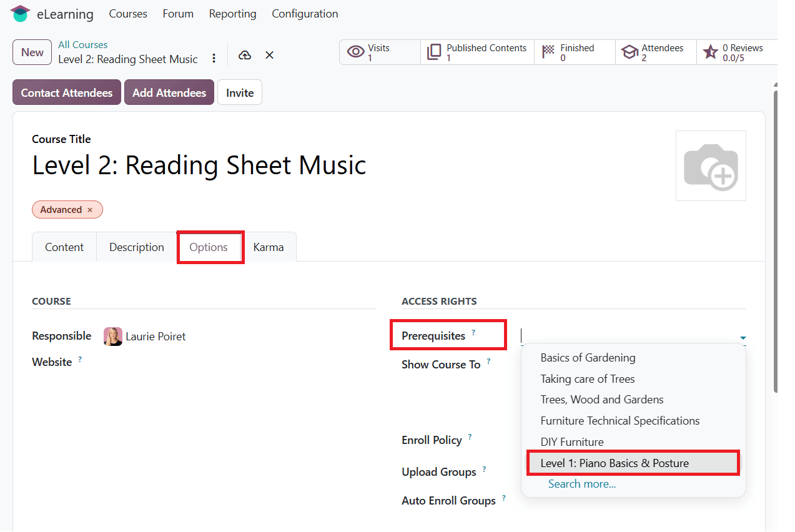Image resolution: width=795 pixels, height=532 pixels.
Task: Choose Furniture Technical Specifications option
Action: click(x=633, y=421)
